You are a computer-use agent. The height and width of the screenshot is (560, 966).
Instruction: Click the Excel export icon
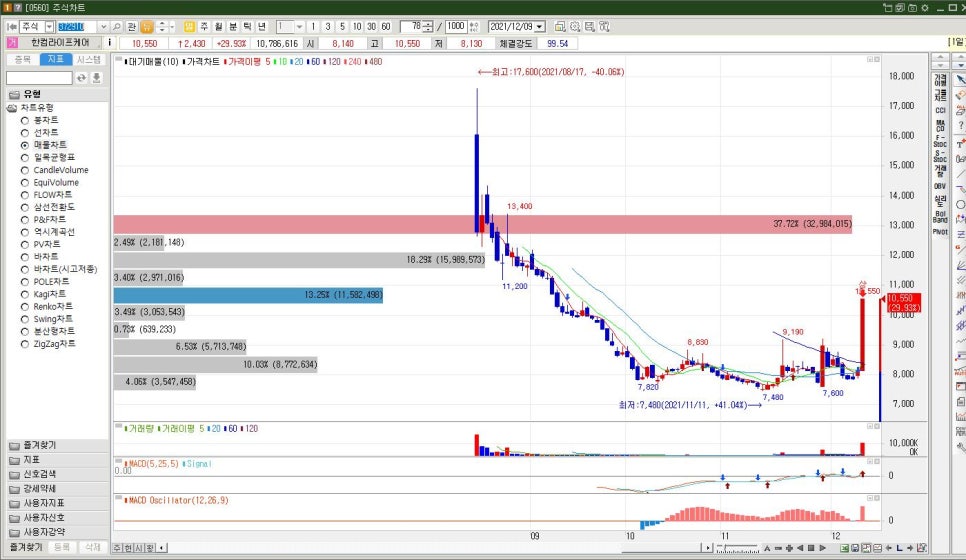coord(844,548)
